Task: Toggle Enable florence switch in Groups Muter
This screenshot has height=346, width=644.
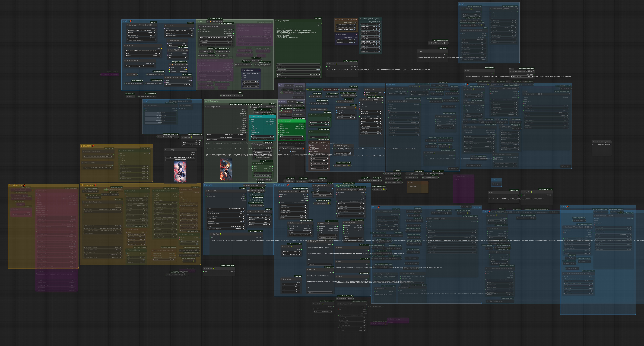Action: (376, 42)
